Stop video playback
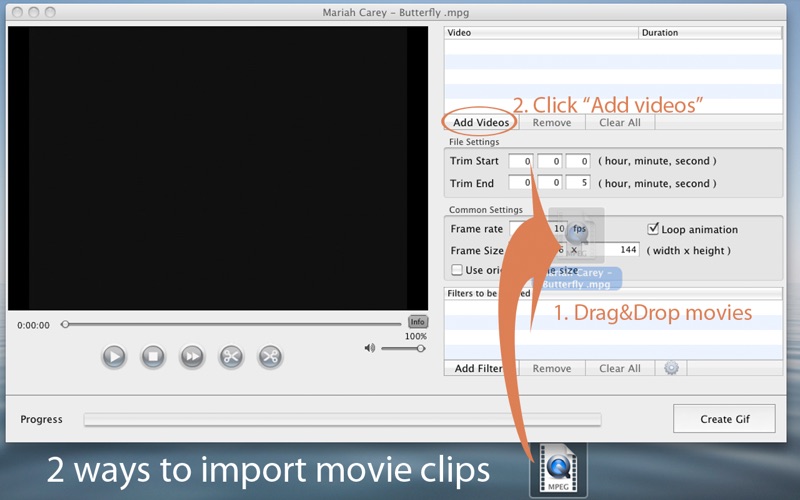Image resolution: width=800 pixels, height=500 pixels. [152, 356]
